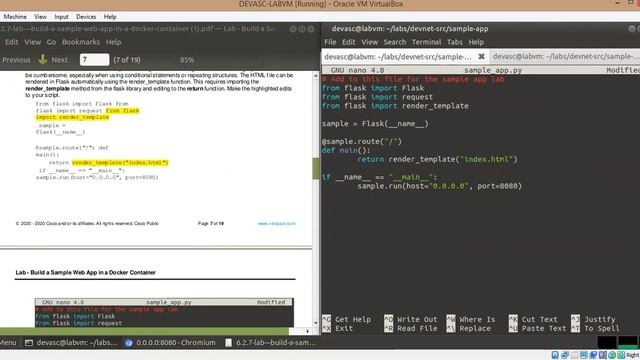The image size is (640, 360).
Task: Open the terminal Tabs menu
Action: click(x=454, y=42)
